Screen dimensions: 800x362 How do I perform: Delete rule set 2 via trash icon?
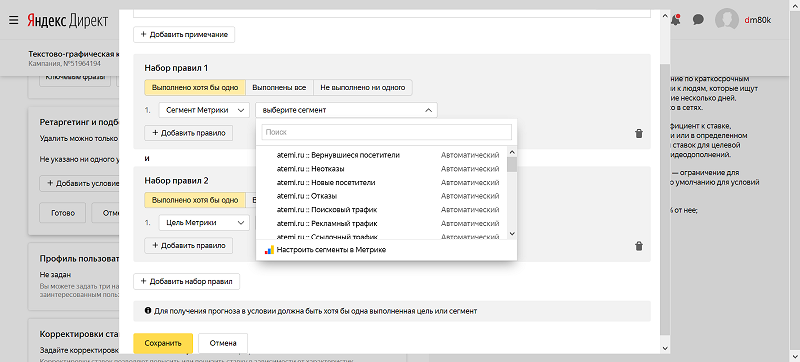point(638,246)
